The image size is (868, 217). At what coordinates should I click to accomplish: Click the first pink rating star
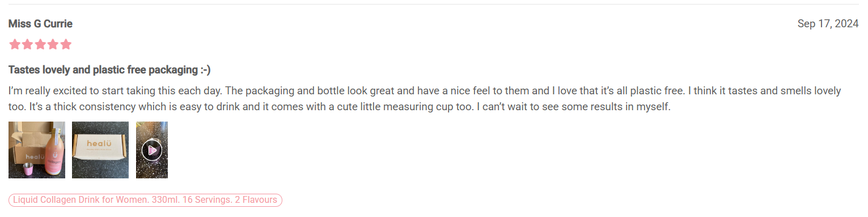pyautogui.click(x=15, y=44)
